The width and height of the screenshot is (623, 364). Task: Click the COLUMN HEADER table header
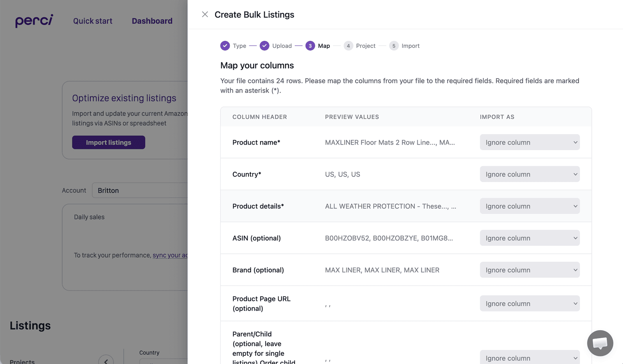pos(260,117)
